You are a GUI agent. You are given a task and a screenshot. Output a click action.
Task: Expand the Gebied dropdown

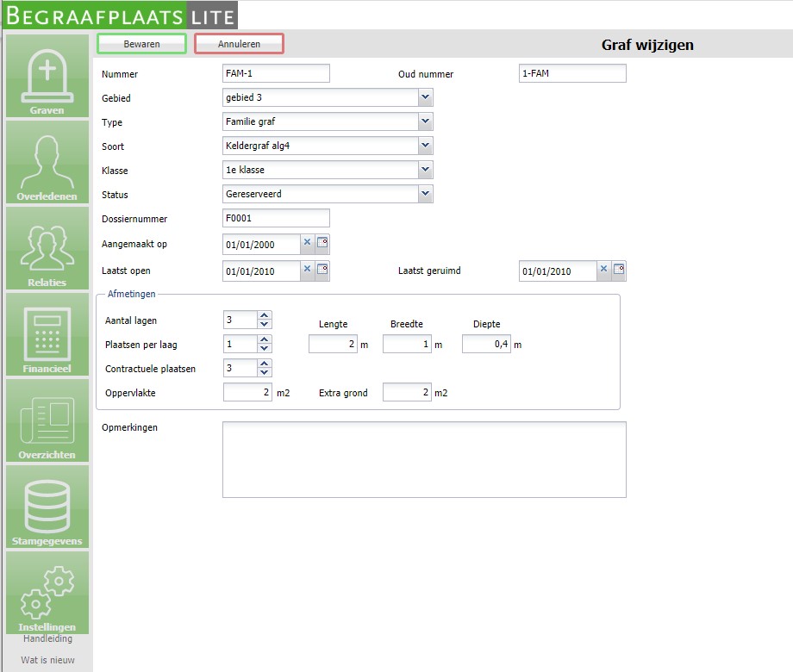pos(425,97)
